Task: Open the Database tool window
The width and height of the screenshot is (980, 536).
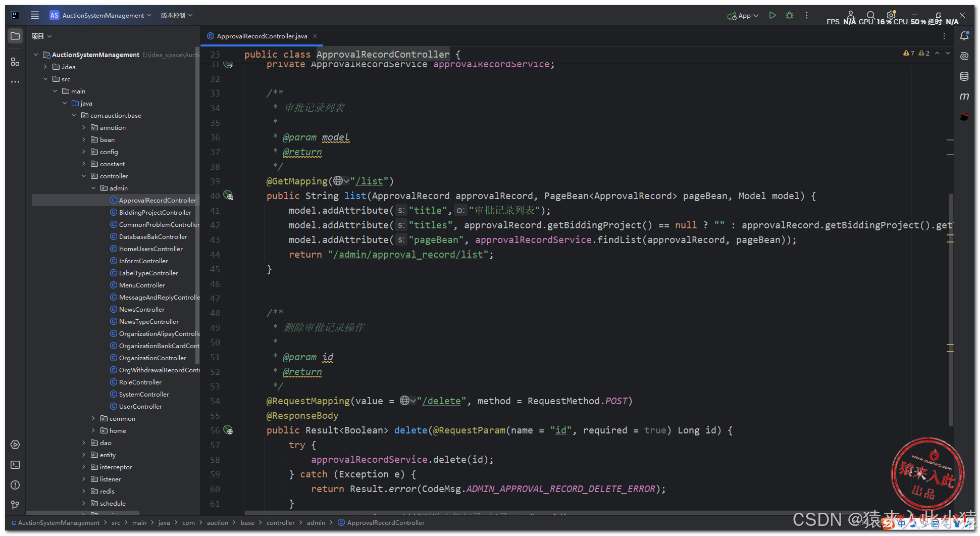Action: pyautogui.click(x=964, y=76)
